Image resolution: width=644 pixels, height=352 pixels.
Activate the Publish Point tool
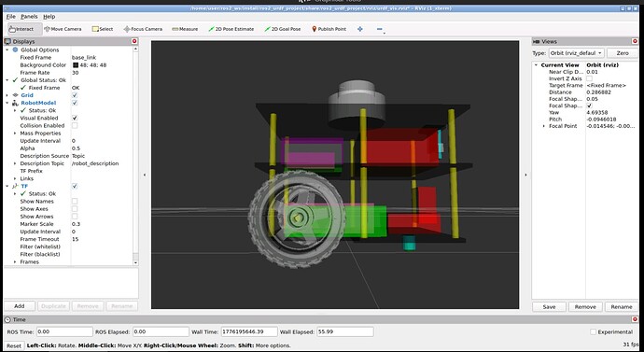329,29
